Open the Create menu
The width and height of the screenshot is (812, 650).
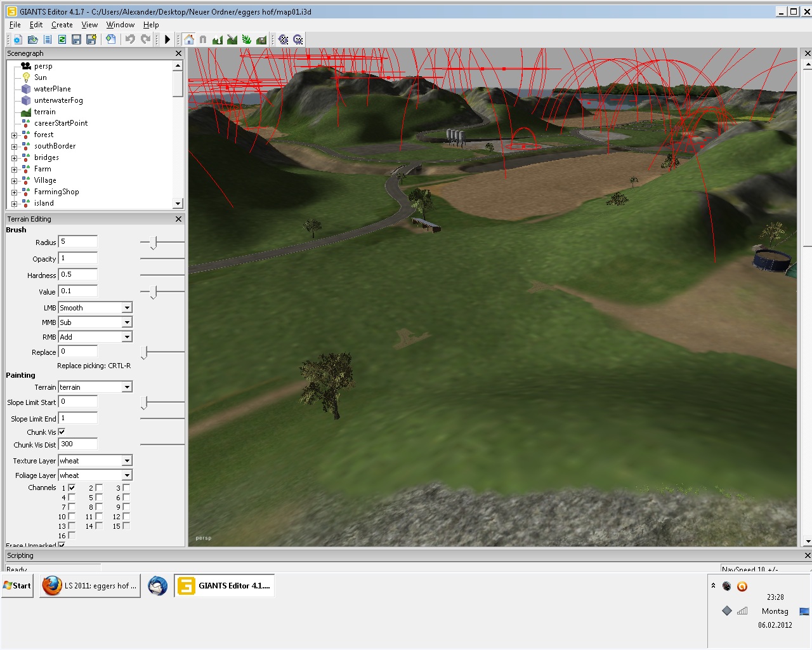[62, 25]
